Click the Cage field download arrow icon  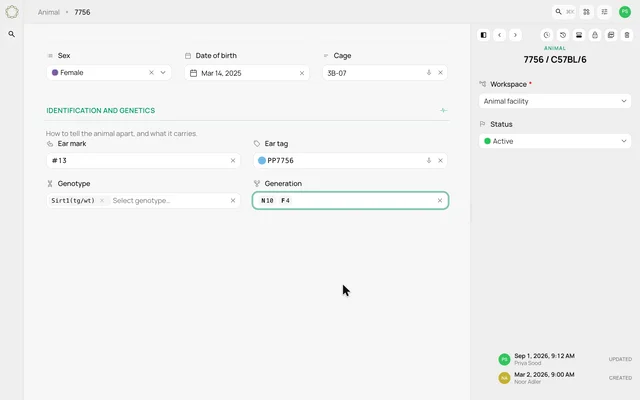429,73
